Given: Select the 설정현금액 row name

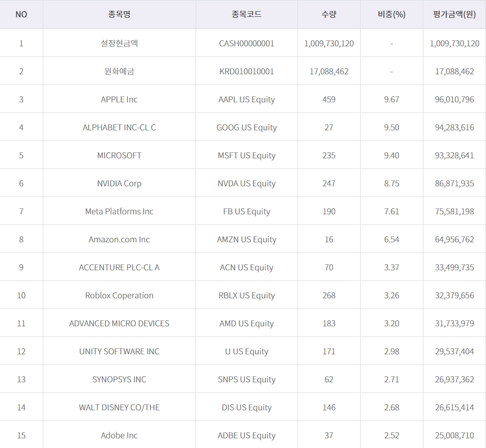Looking at the screenshot, I should pyautogui.click(x=119, y=43).
